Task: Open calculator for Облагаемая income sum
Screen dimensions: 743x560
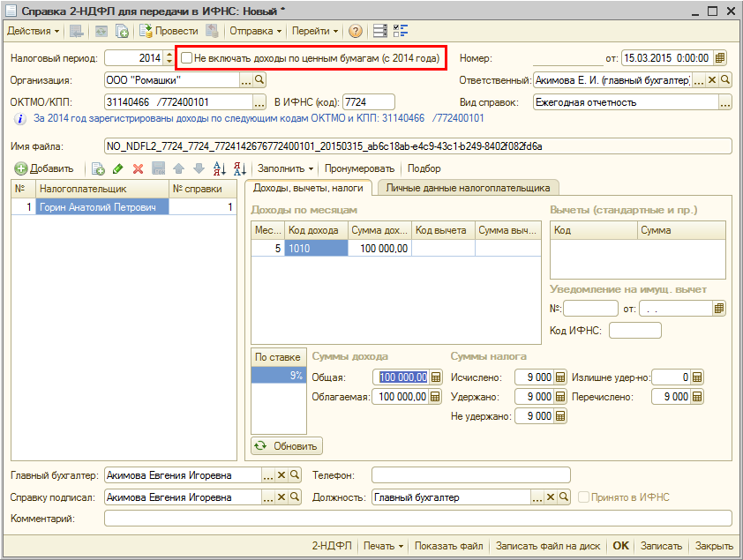Action: 435,397
